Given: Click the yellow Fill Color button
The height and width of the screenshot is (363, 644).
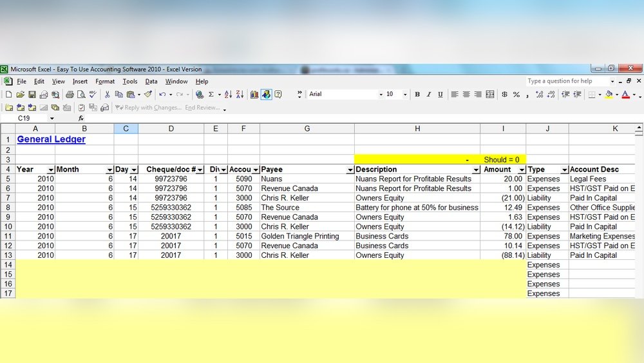Looking at the screenshot, I should pyautogui.click(x=609, y=95).
